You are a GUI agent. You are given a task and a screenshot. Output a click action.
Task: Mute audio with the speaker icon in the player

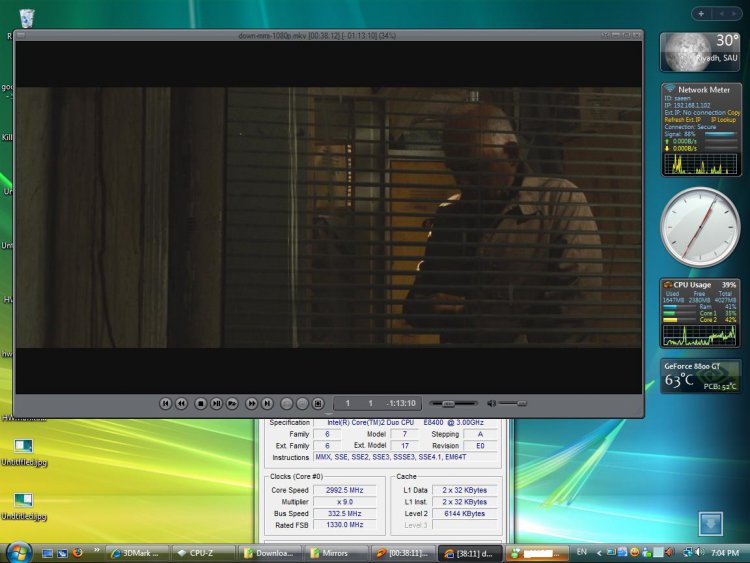pos(491,404)
